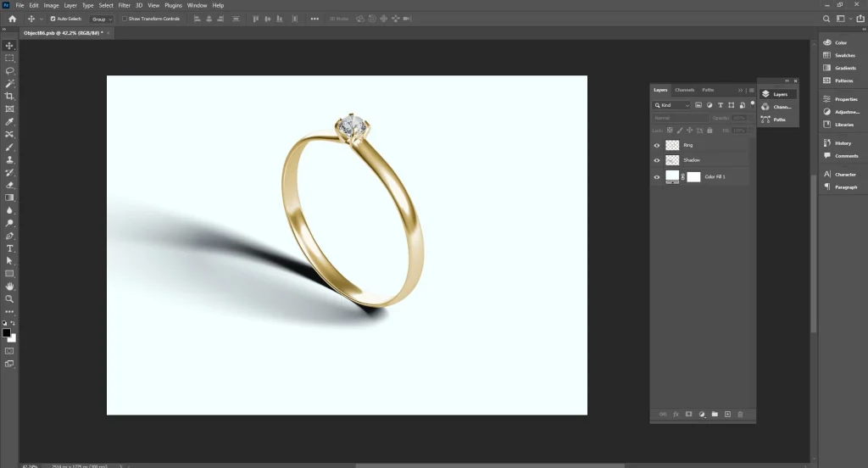Open the Layers panel flyout menu

click(x=751, y=90)
